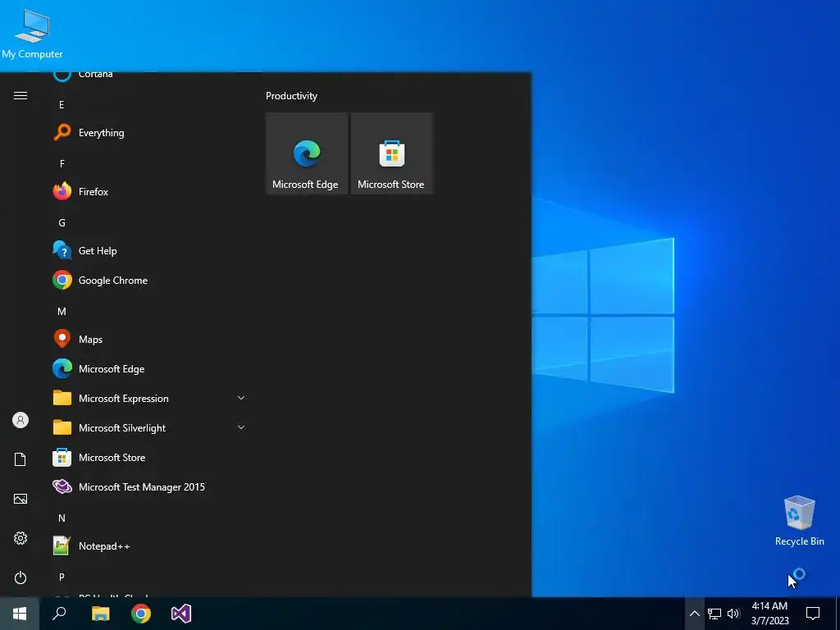Click the Power button in Start
Screen dimensions: 840x630
(21, 577)
